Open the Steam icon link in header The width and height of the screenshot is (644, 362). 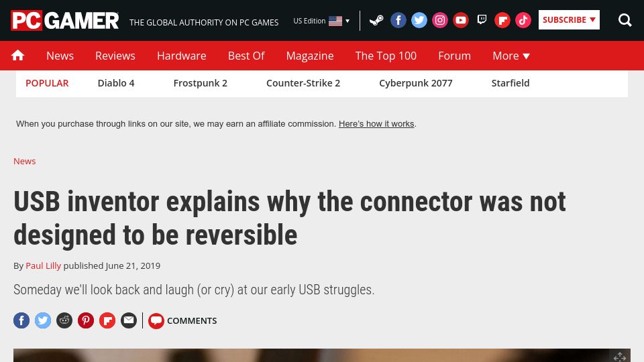coord(376,20)
